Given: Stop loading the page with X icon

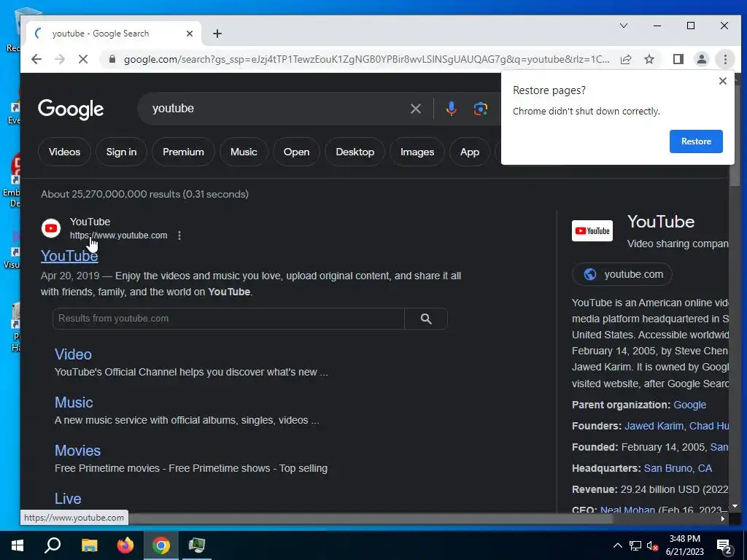Looking at the screenshot, I should [x=83, y=59].
